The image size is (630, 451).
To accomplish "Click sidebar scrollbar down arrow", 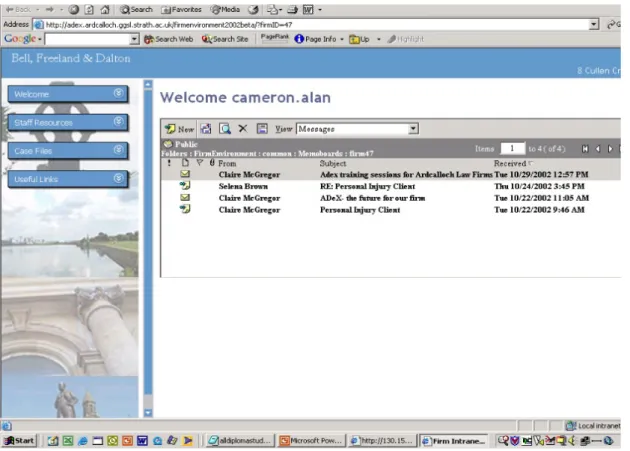I will (x=148, y=413).
